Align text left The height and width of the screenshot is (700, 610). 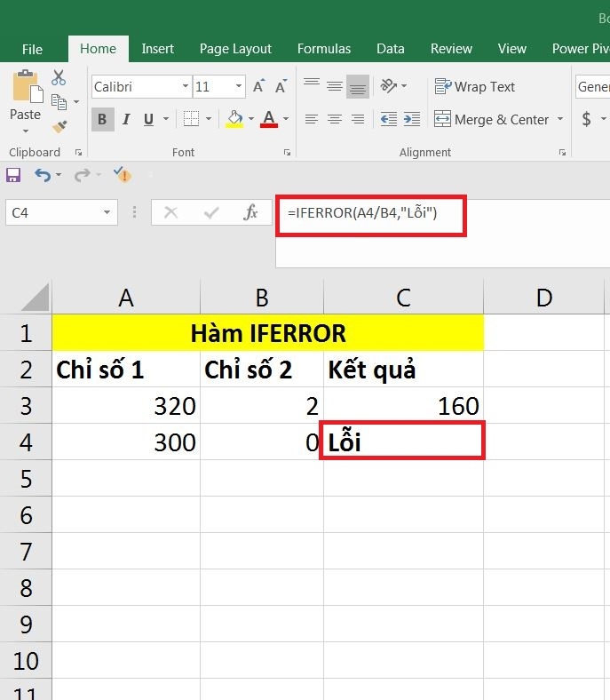point(312,119)
